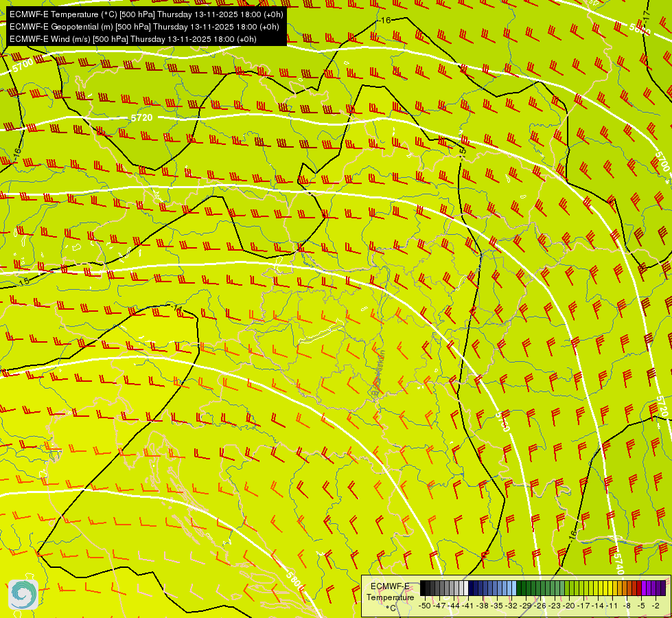This screenshot has width=672, height=618.
Task: Click the ECMWF-E Temperature °C legend title
Action: point(390,597)
